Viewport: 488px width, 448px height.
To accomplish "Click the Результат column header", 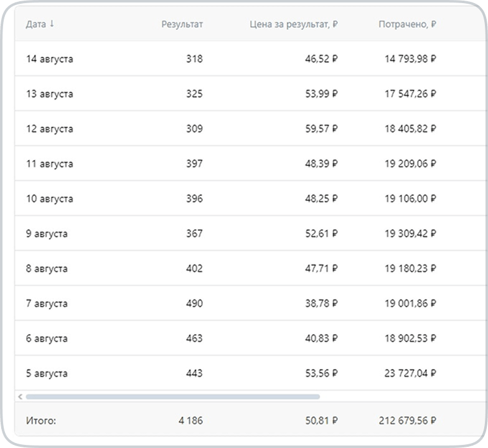I will (x=182, y=24).
